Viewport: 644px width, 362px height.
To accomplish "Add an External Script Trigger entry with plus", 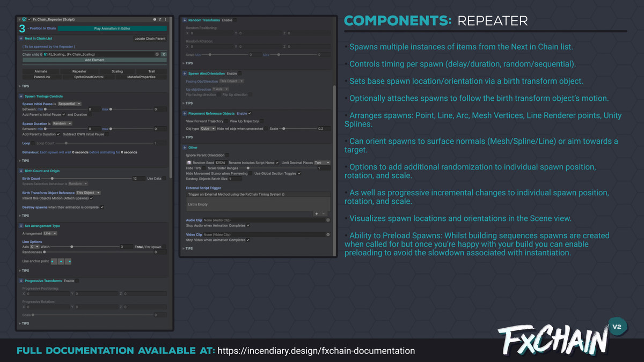I will coord(317,213).
